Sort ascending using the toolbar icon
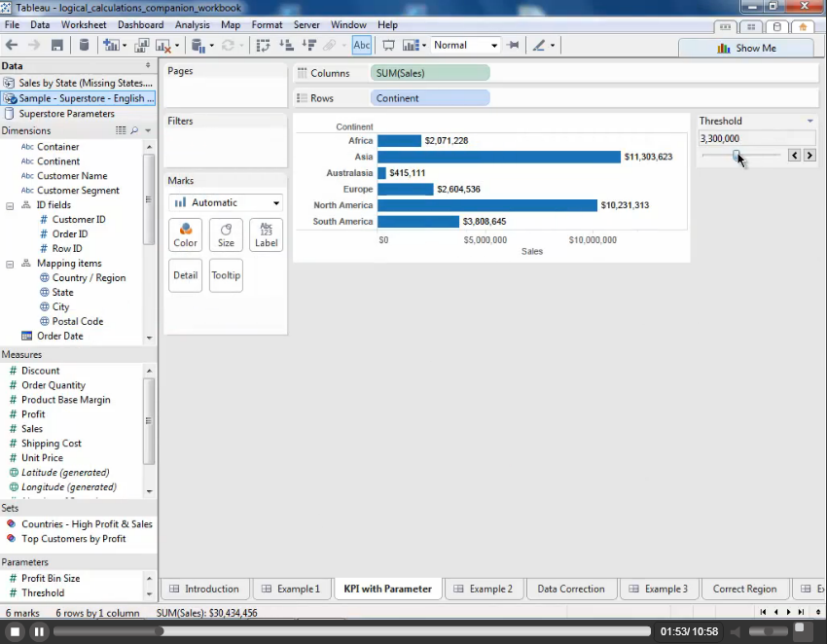 (x=286, y=45)
